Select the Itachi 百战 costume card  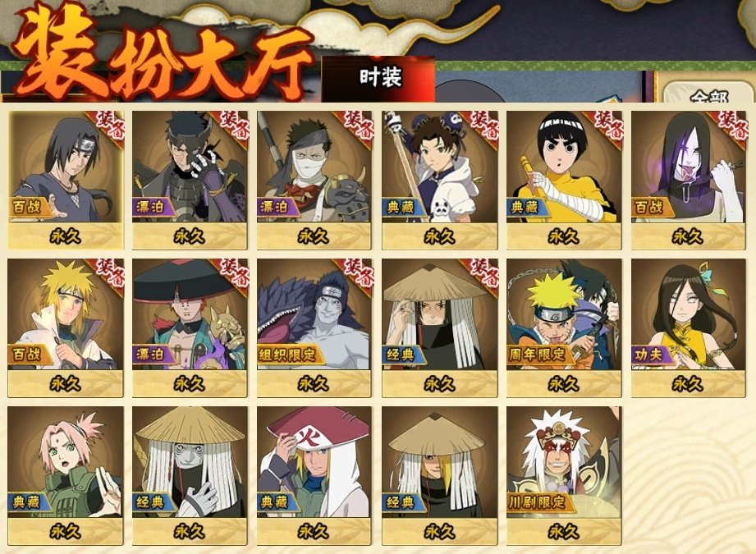[66, 180]
